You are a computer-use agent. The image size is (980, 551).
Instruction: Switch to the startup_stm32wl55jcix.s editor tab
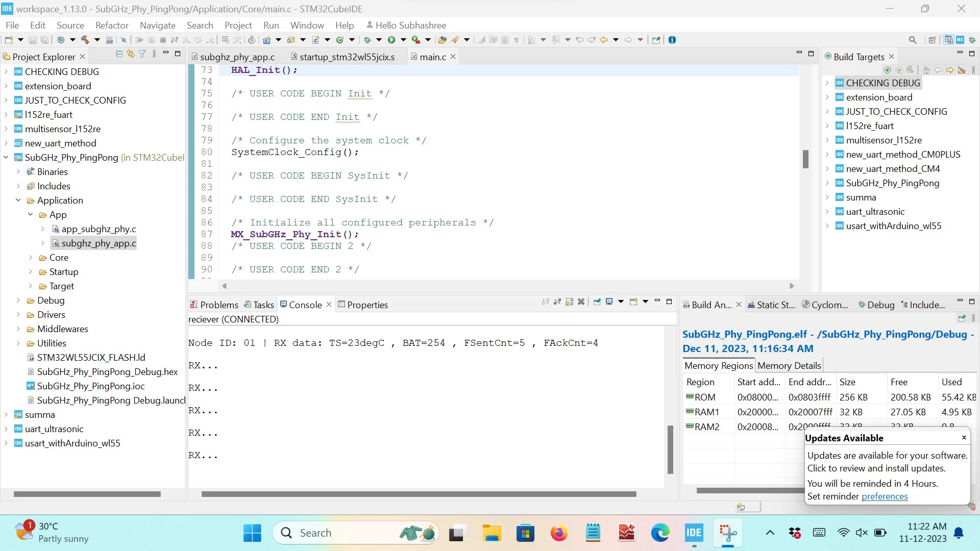pos(342,57)
